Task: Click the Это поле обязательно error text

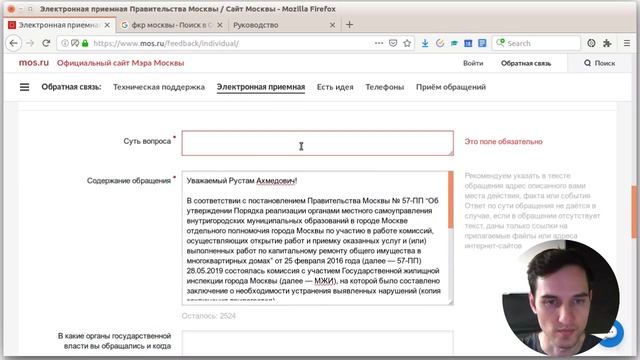Action: 503,142
